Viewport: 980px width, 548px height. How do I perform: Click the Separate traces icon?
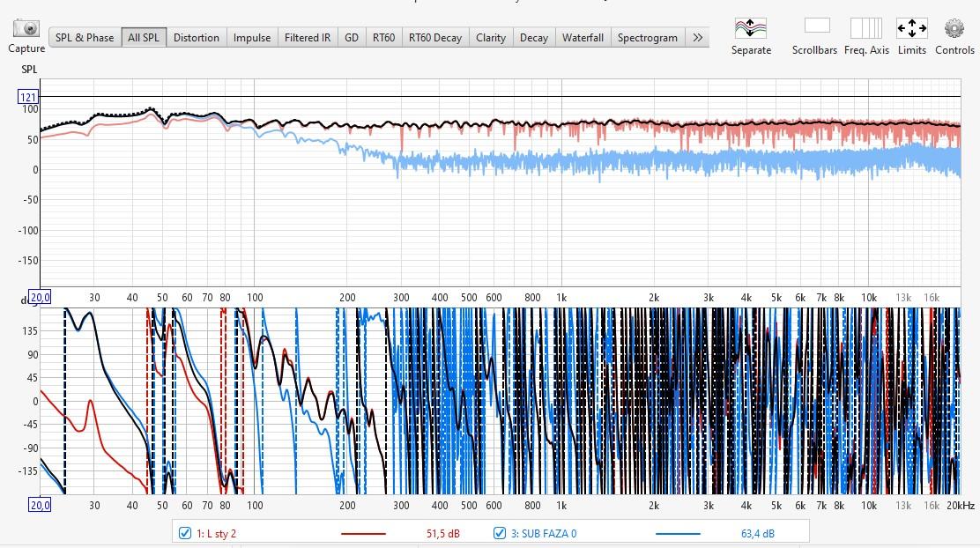(x=750, y=28)
